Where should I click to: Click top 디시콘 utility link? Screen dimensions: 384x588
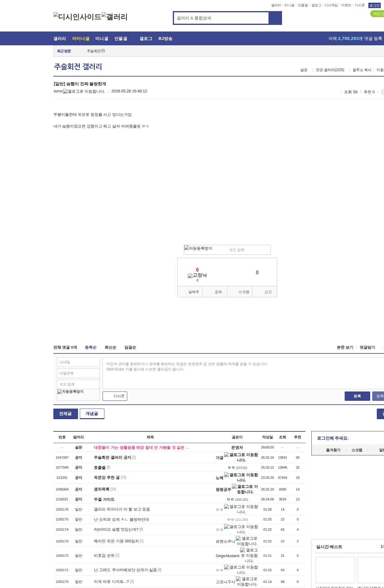click(x=360, y=5)
